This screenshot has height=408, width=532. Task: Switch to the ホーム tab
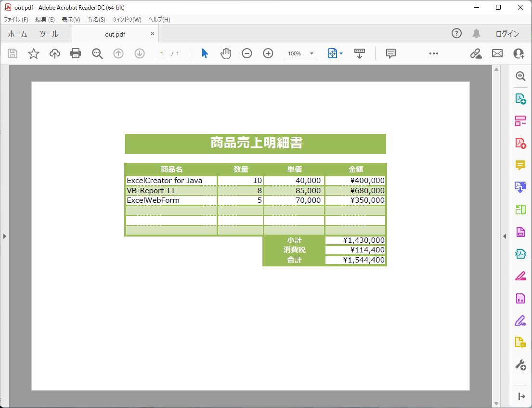(17, 34)
